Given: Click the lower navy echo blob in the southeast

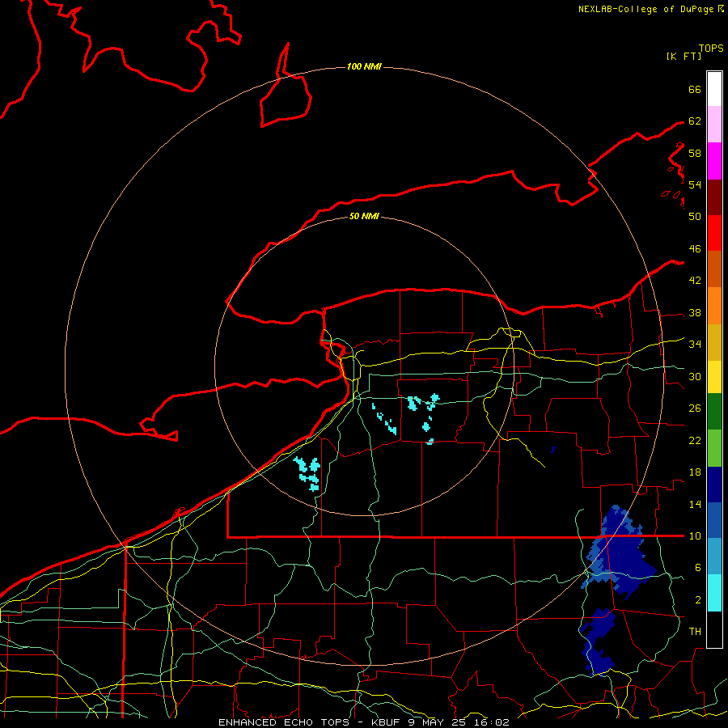Looking at the screenshot, I should coord(598,641).
